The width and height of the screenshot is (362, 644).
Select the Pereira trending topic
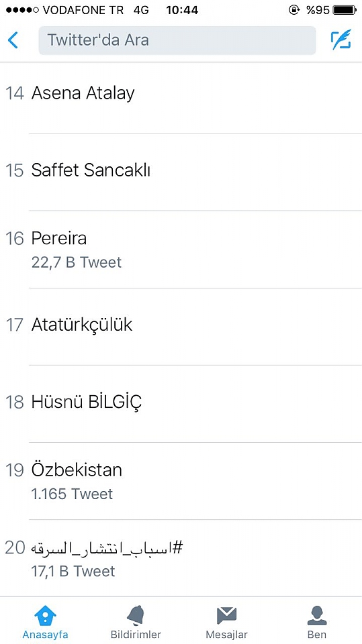tap(181, 250)
